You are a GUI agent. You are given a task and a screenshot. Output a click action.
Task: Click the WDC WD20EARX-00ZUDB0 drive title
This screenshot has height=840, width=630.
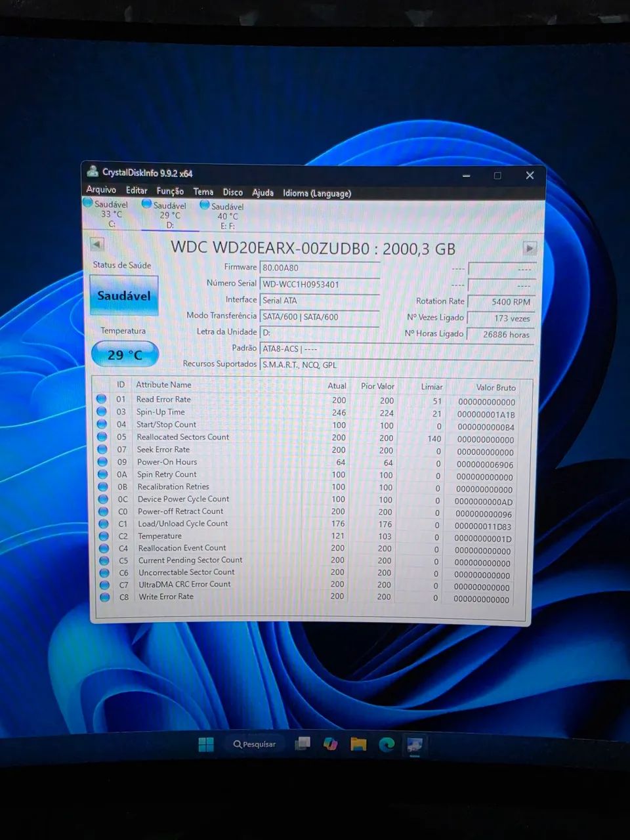click(313, 248)
